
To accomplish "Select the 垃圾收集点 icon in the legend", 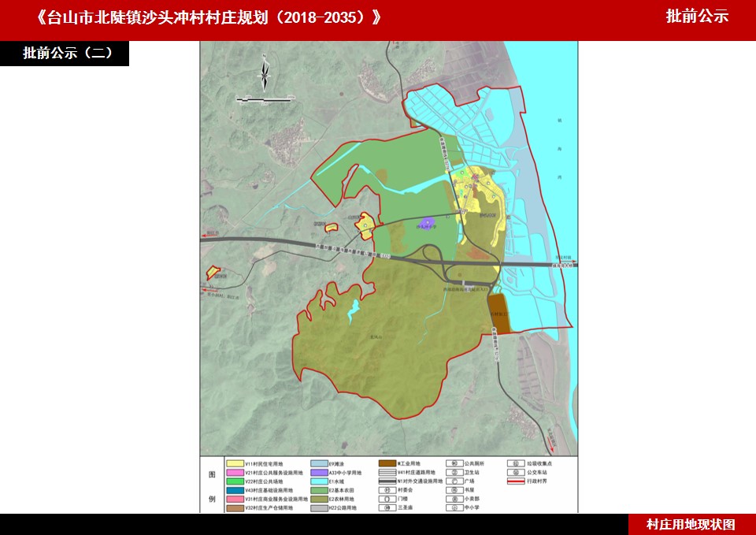I will (517, 464).
